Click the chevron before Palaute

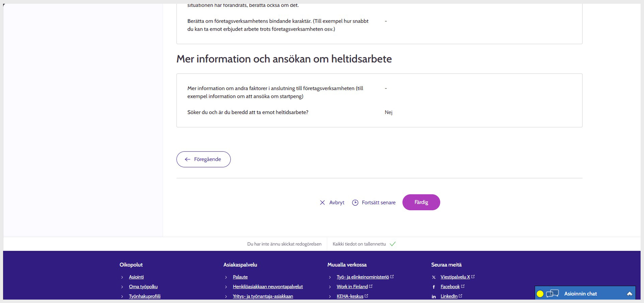226,277
